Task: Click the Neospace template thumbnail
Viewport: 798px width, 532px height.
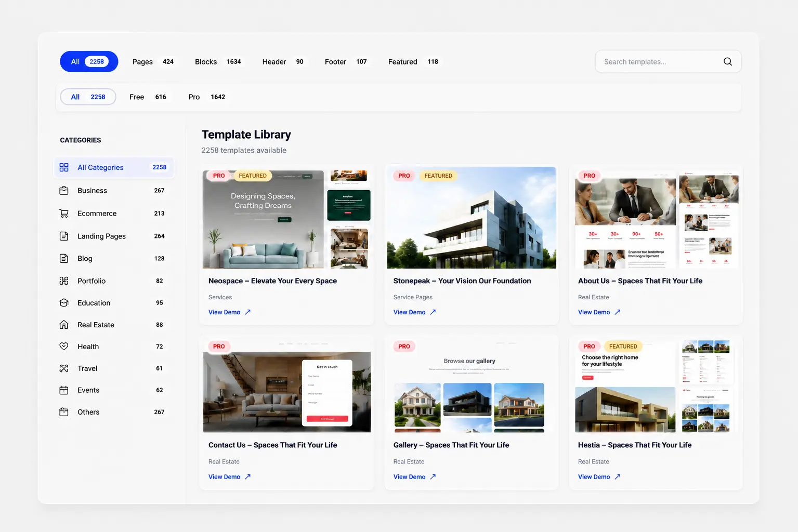Action: pos(286,218)
